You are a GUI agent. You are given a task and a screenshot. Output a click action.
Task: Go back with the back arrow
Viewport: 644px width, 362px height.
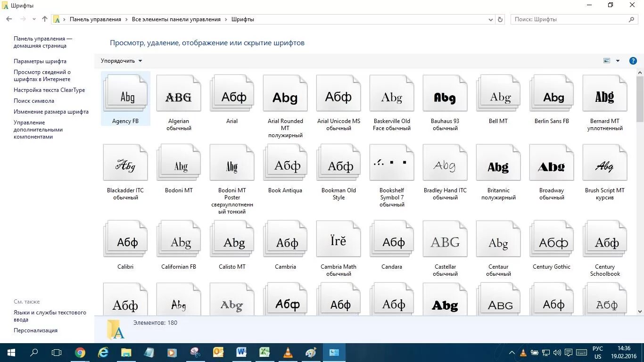click(x=9, y=19)
